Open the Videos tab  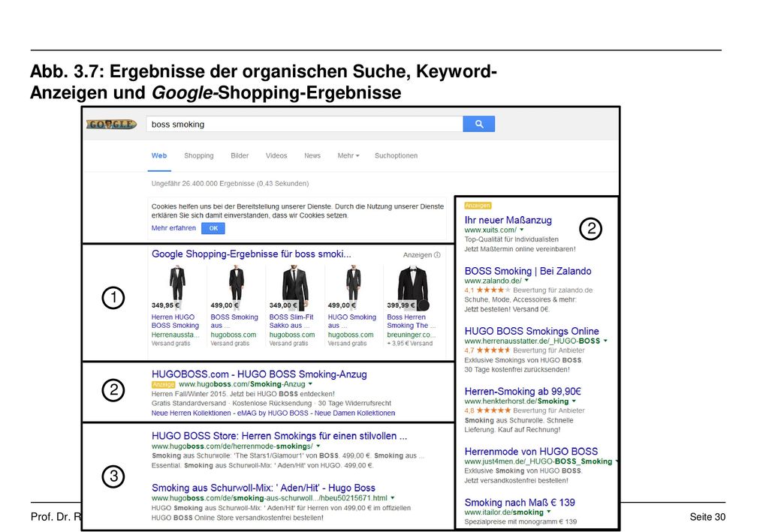point(276,155)
